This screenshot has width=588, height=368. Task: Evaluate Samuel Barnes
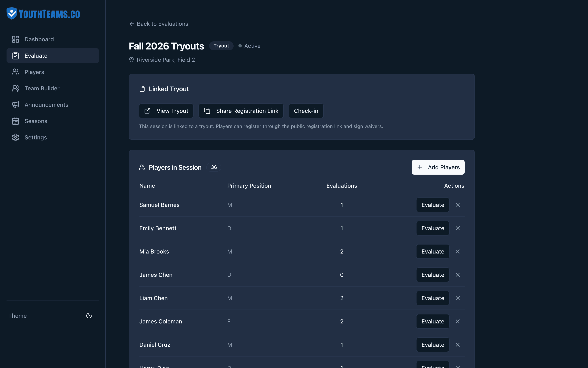[433, 205]
